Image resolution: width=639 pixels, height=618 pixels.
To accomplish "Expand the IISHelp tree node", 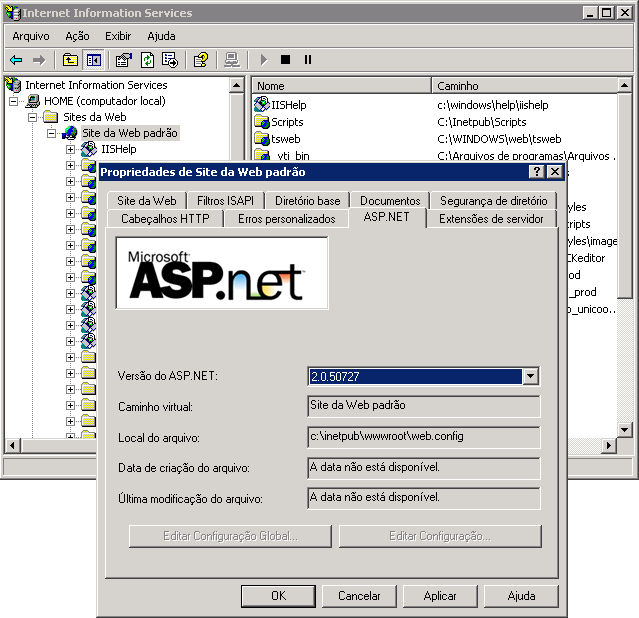I will (x=71, y=149).
